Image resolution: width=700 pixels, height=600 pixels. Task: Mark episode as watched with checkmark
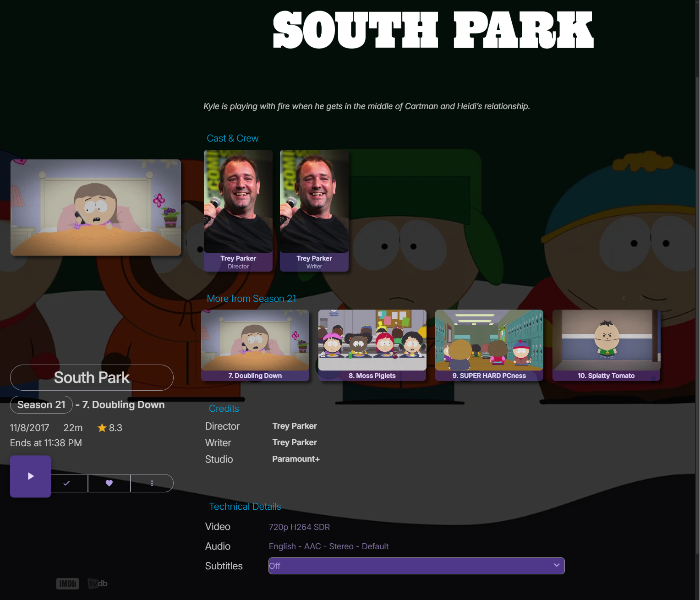[x=67, y=483]
